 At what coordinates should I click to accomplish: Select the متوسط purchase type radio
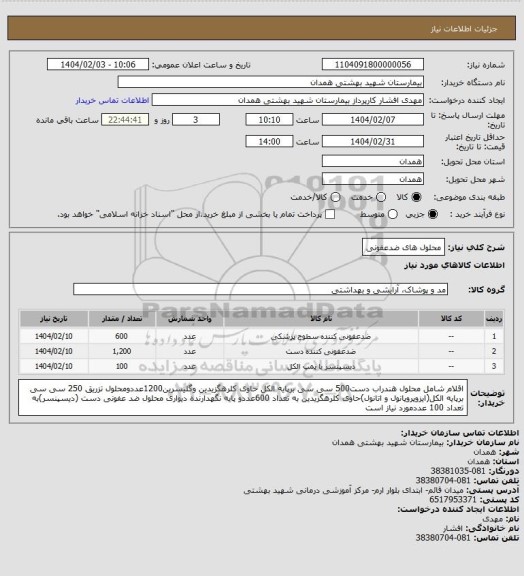coord(393,214)
